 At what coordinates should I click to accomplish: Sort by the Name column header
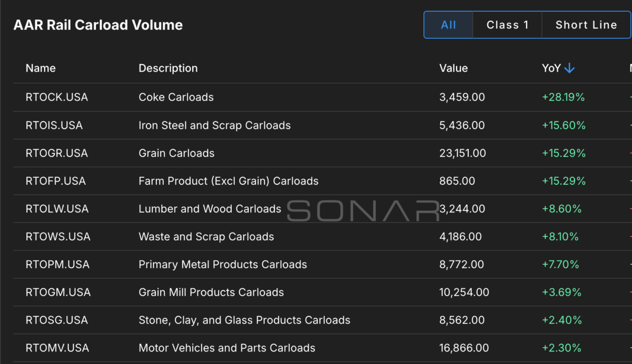coord(41,68)
